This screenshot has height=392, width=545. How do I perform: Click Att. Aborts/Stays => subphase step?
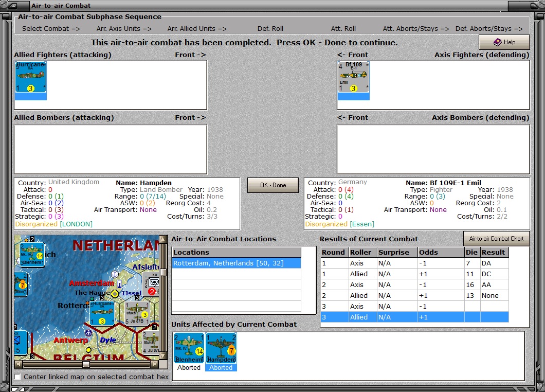click(416, 28)
